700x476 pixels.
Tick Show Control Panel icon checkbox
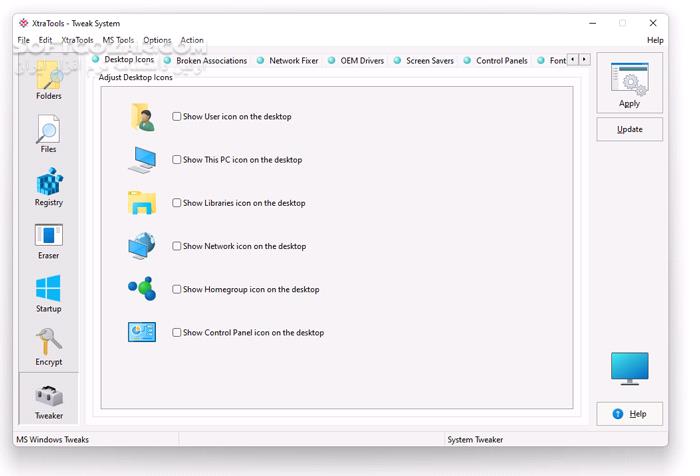click(x=177, y=333)
